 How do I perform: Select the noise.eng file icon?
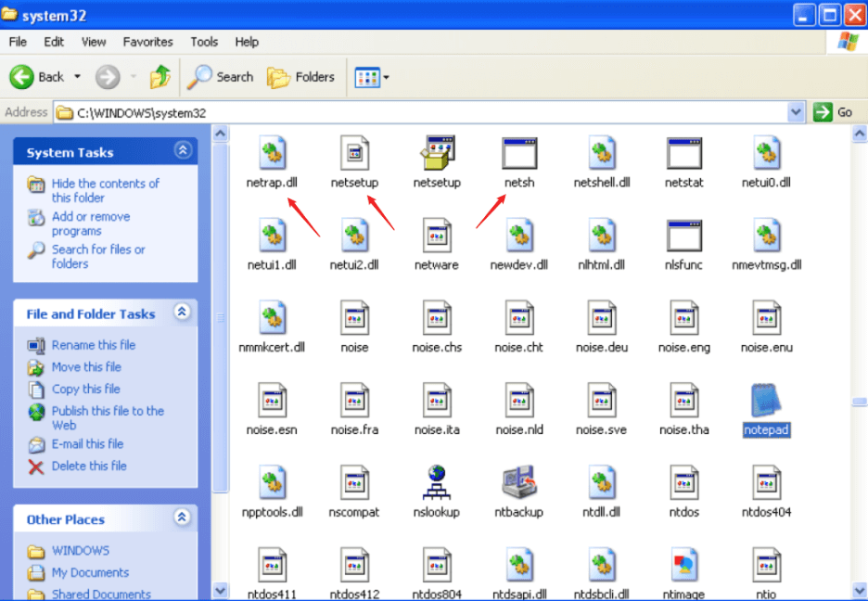[684, 317]
